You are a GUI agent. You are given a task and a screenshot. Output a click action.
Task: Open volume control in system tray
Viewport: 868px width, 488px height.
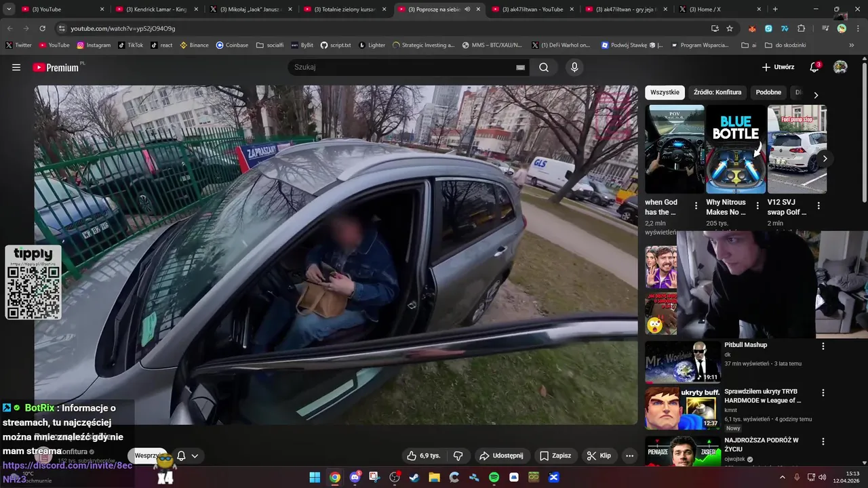coord(823,477)
